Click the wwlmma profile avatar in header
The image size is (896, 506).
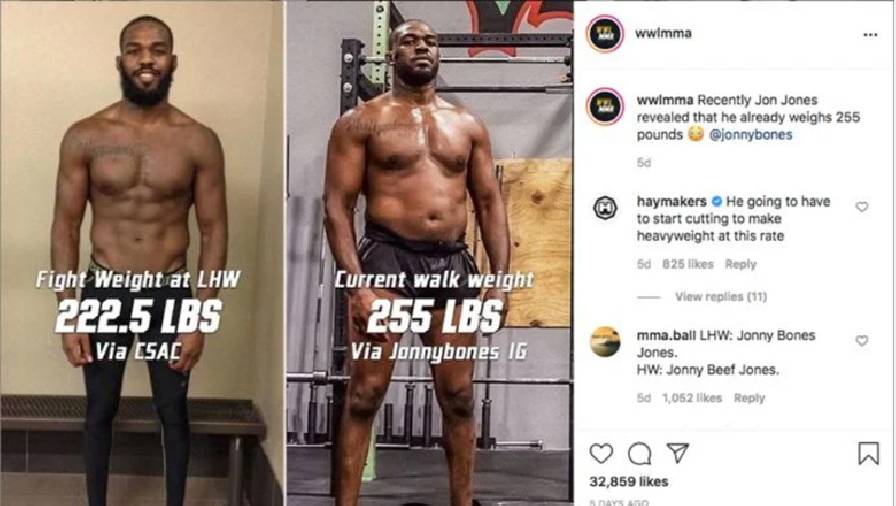[605, 34]
